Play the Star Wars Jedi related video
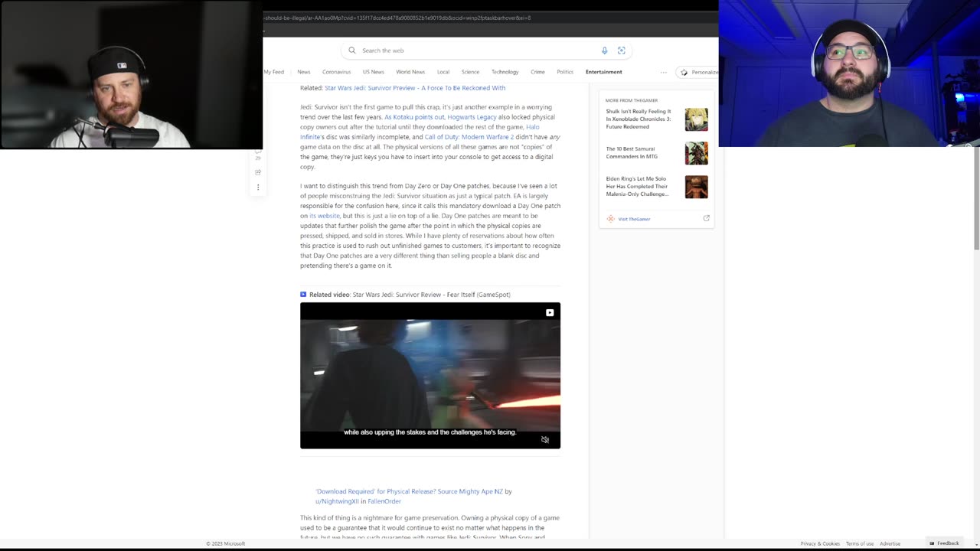980x551 pixels. 430,375
